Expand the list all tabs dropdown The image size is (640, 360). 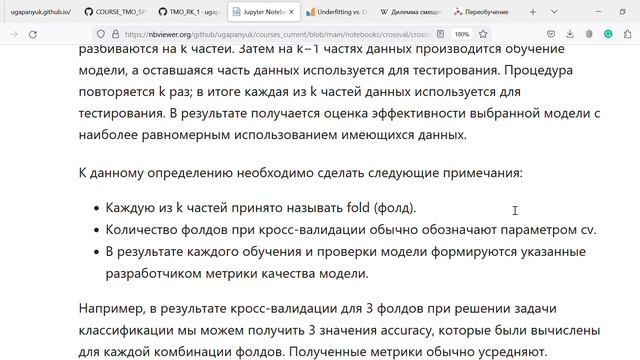coord(554,12)
